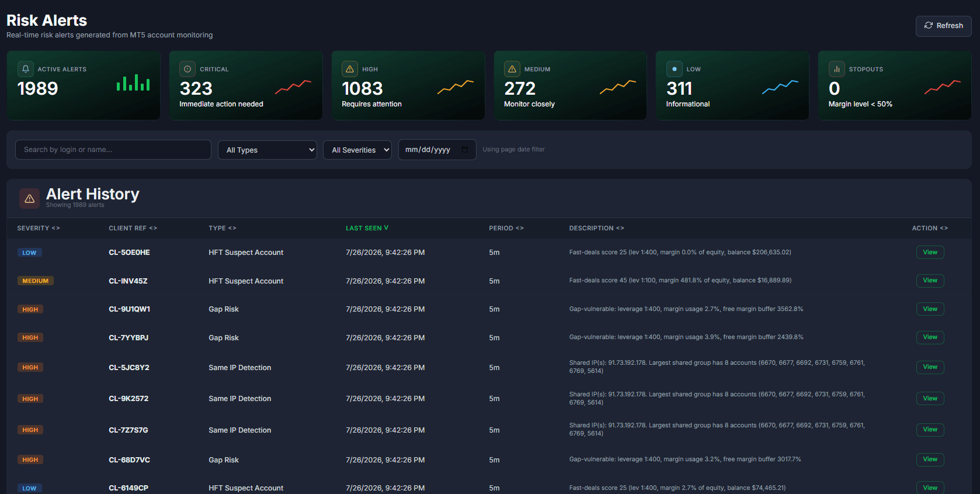The height and width of the screenshot is (494, 980).
Task: Click the 1083 high alerts count
Action: tap(362, 88)
